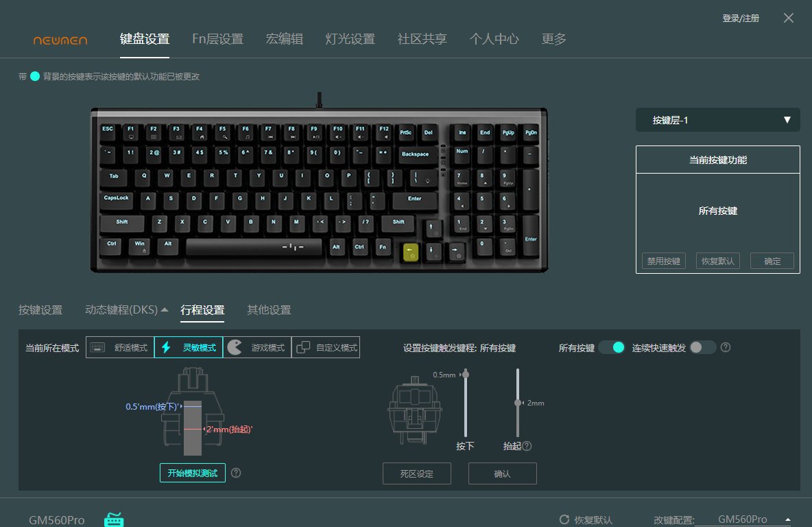Select the game mode Pac-Man icon
Screen dimensions: 812x527
point(235,347)
